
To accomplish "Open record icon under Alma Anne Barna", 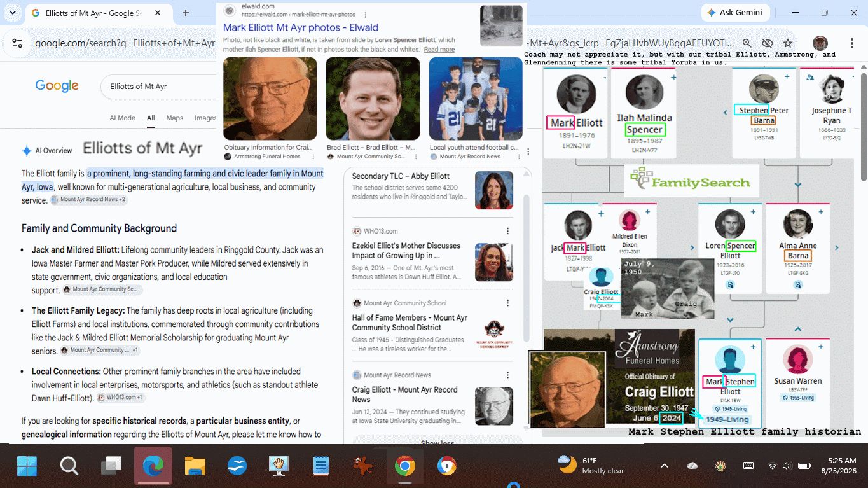I will (797, 285).
